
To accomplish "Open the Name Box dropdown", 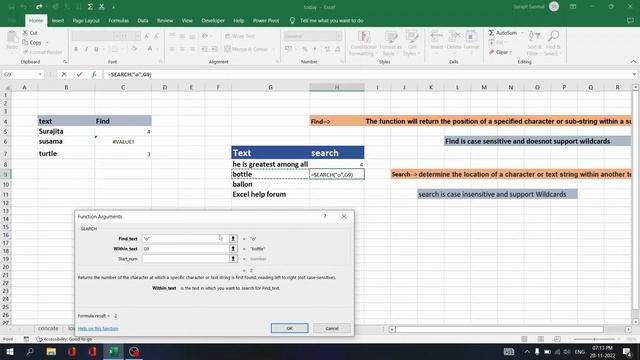I will click(x=40, y=74).
